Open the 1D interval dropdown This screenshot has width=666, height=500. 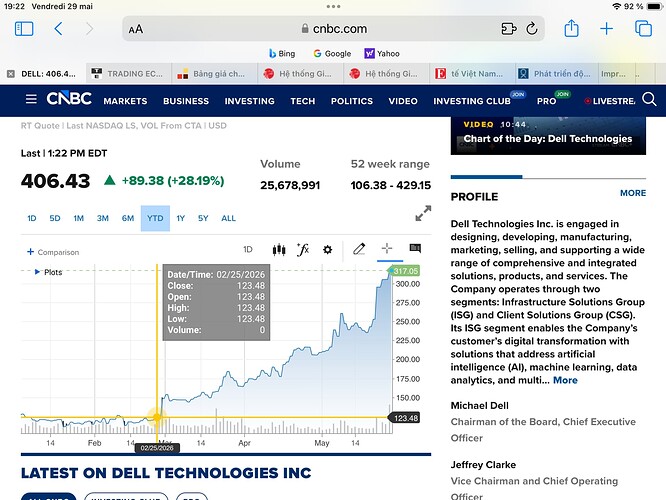pyautogui.click(x=248, y=249)
